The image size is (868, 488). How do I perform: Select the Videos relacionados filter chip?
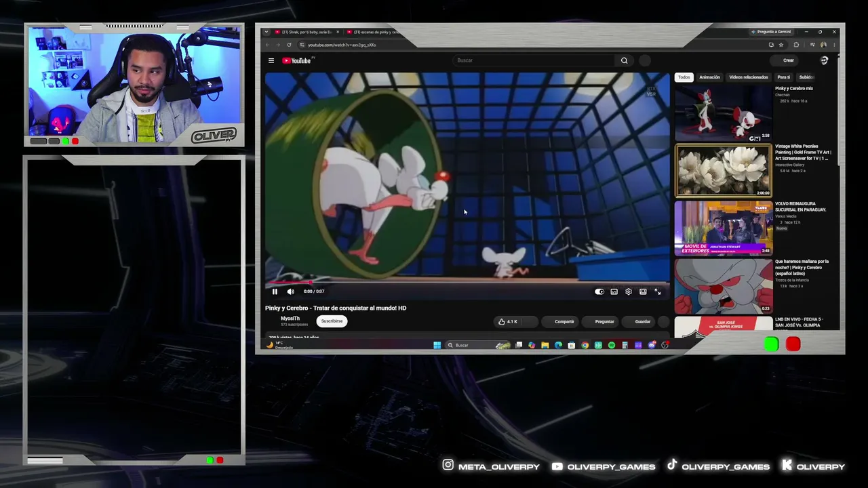pos(749,77)
